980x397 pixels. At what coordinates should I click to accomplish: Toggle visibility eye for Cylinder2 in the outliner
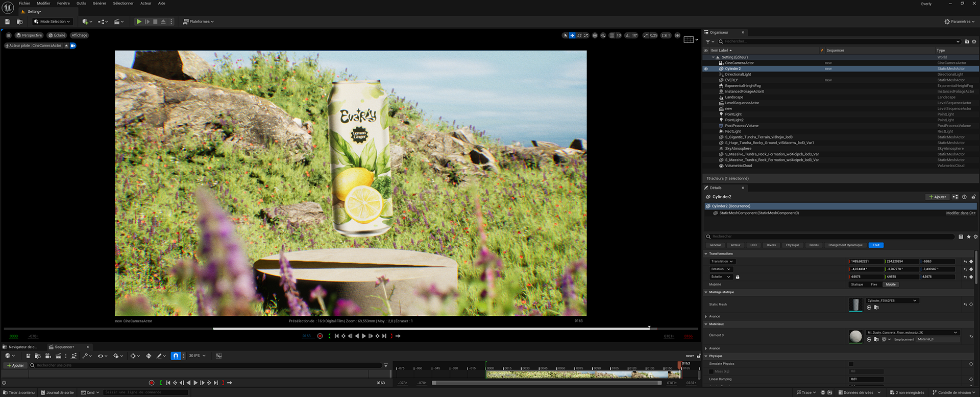point(706,68)
